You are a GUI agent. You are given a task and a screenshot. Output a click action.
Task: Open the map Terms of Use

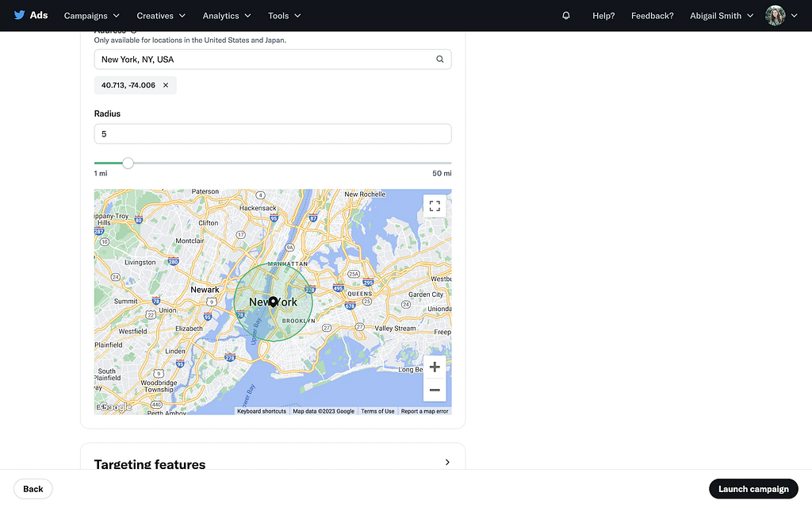point(377,411)
